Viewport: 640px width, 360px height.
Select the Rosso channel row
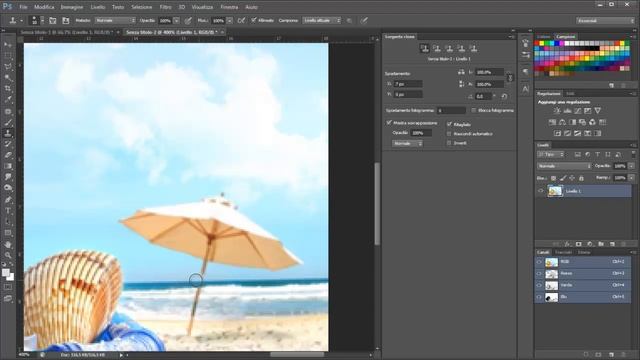(583, 273)
